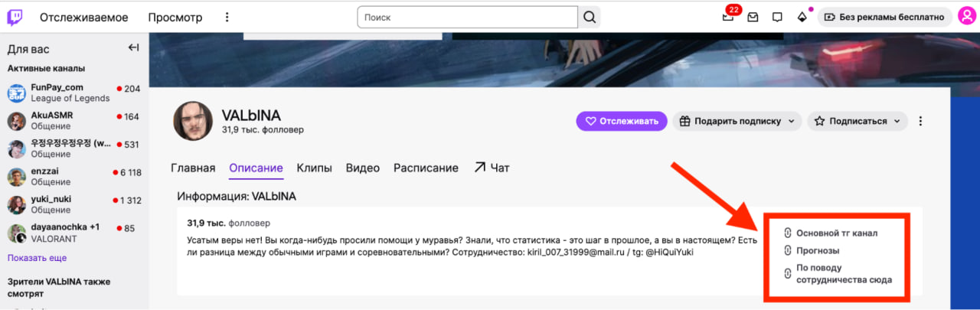Click the search magnifier button
The image size is (980, 310).
coord(590,17)
